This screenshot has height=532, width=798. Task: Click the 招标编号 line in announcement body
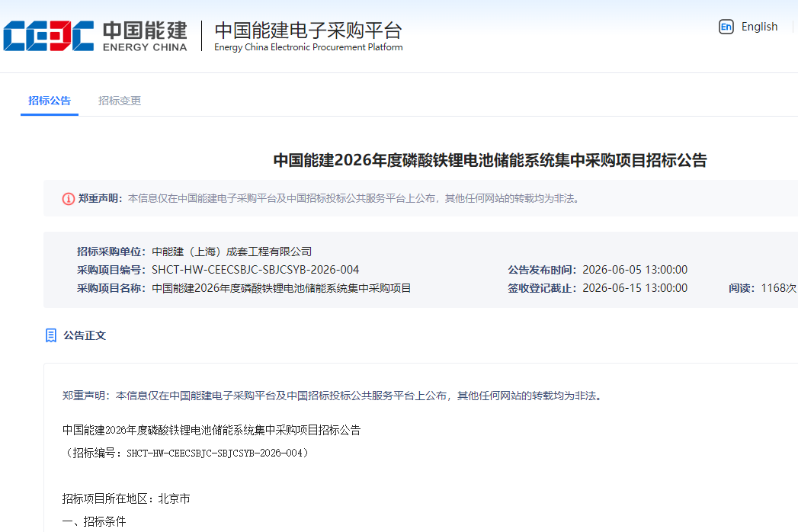[186, 453]
